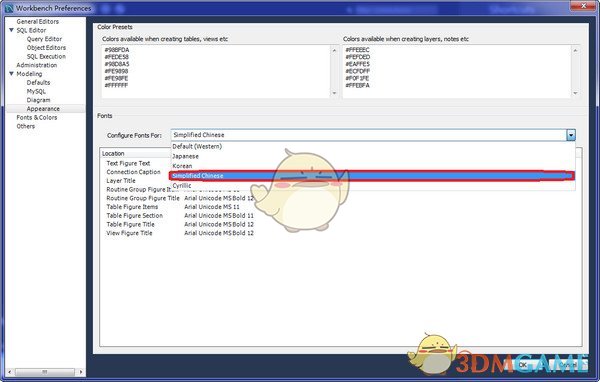Viewport: 600px width, 382px height.
Task: Click the Table Figure Items font value
Action: click(x=212, y=207)
